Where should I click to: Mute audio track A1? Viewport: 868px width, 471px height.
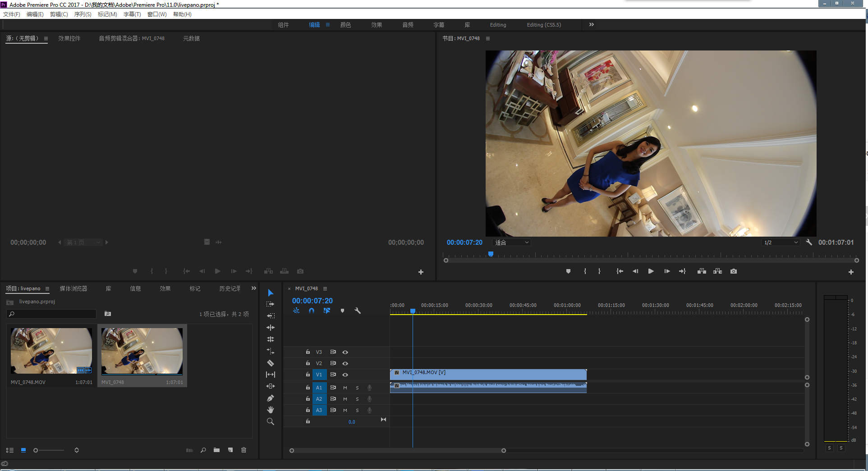tap(345, 388)
